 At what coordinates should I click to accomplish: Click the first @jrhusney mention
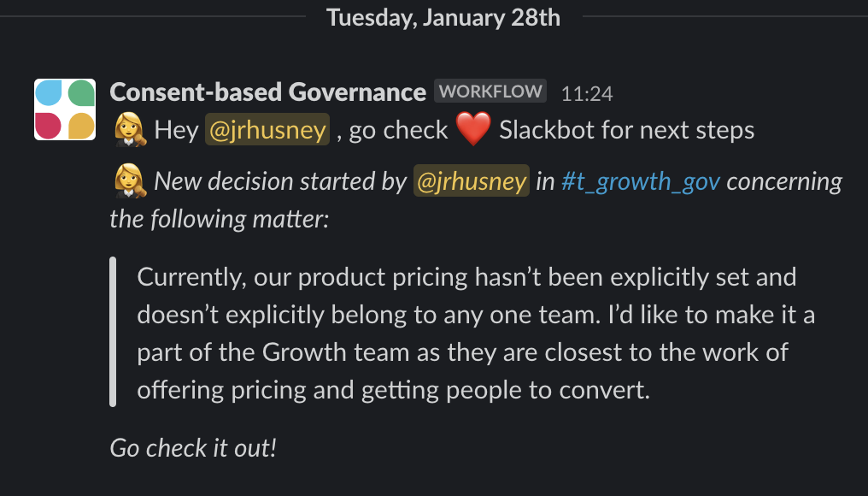pos(267,129)
